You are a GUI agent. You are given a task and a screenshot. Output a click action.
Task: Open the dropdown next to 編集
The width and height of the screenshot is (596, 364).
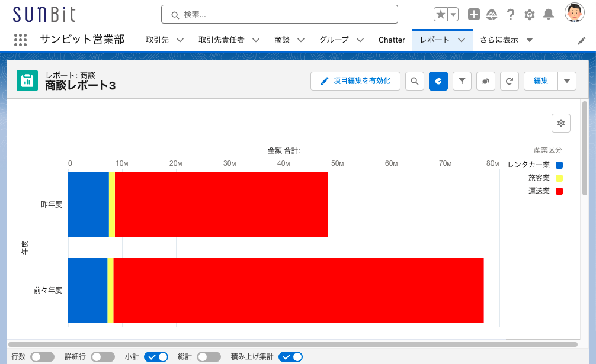click(567, 81)
